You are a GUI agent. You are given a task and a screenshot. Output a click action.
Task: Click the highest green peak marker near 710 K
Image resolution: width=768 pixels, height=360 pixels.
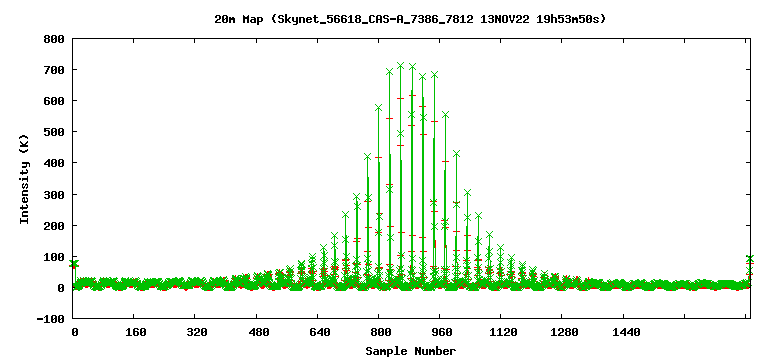(400, 66)
